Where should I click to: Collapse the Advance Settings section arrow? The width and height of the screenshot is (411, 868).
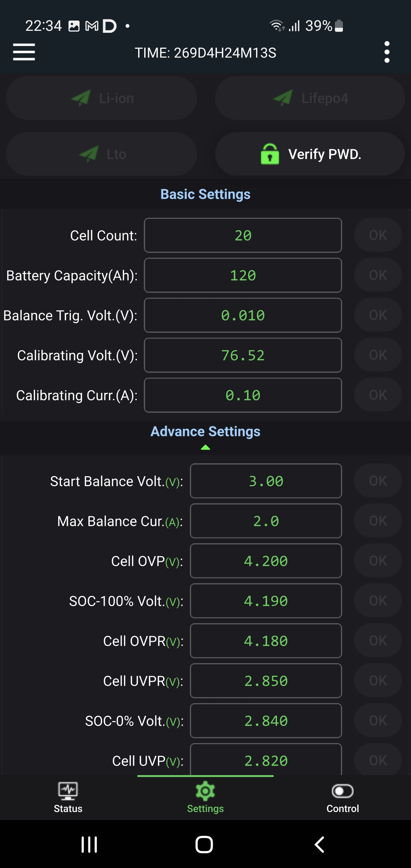[x=205, y=448]
